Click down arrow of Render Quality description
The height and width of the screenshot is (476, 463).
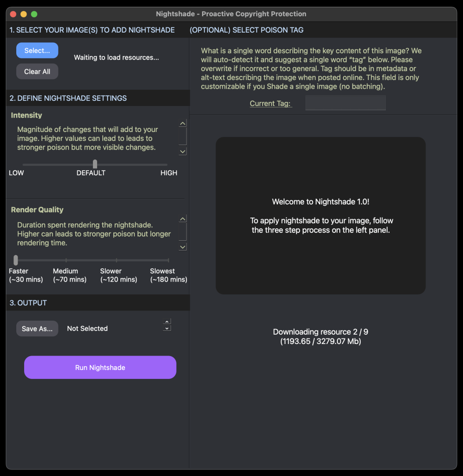183,246
